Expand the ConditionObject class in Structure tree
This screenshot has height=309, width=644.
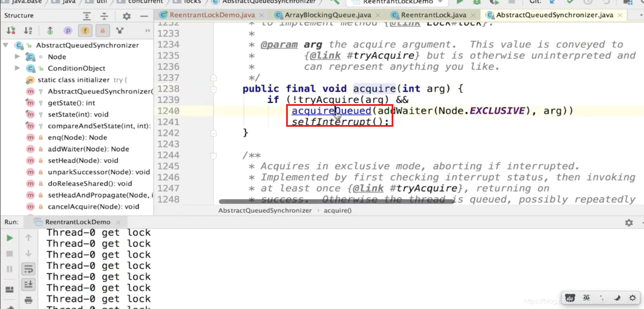pyautogui.click(x=17, y=68)
